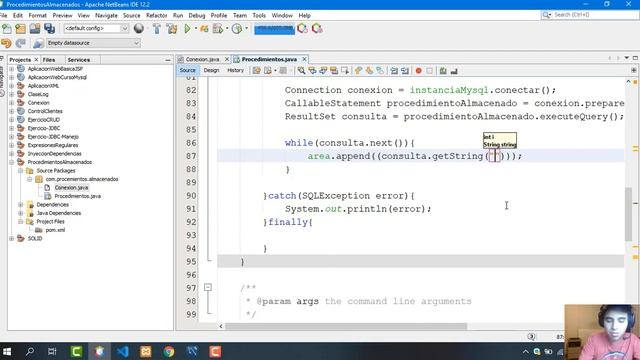Switch to Conexion.java editor tab
This screenshot has height=360, width=640.
[202, 59]
